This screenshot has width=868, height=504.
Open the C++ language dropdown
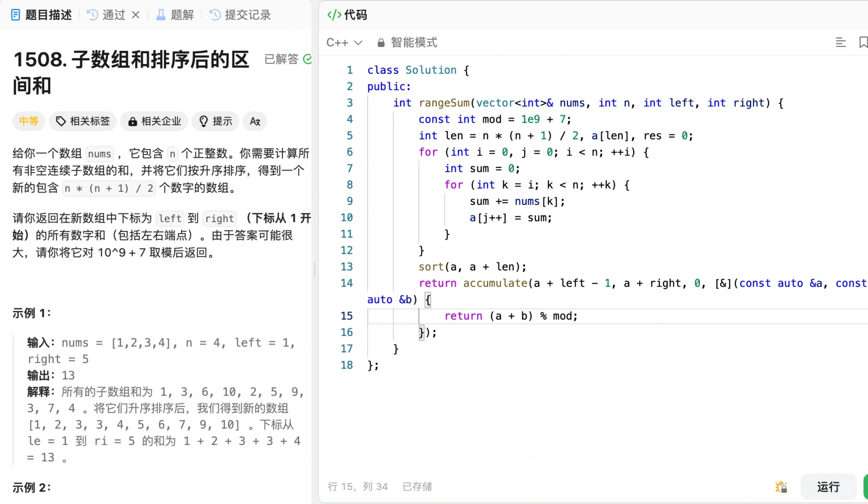344,42
